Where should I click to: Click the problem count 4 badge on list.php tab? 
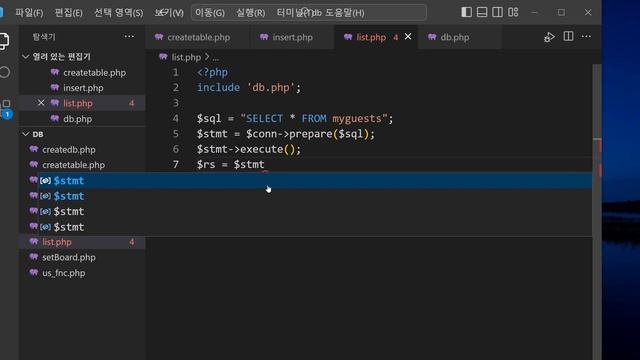coord(396,37)
